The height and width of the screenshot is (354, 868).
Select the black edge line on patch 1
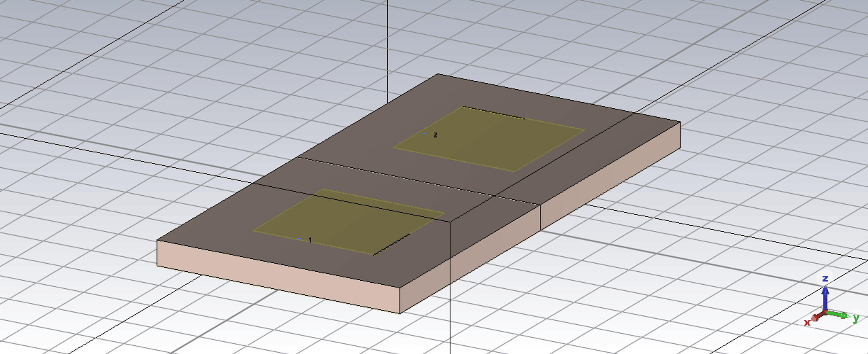pyautogui.click(x=391, y=245)
